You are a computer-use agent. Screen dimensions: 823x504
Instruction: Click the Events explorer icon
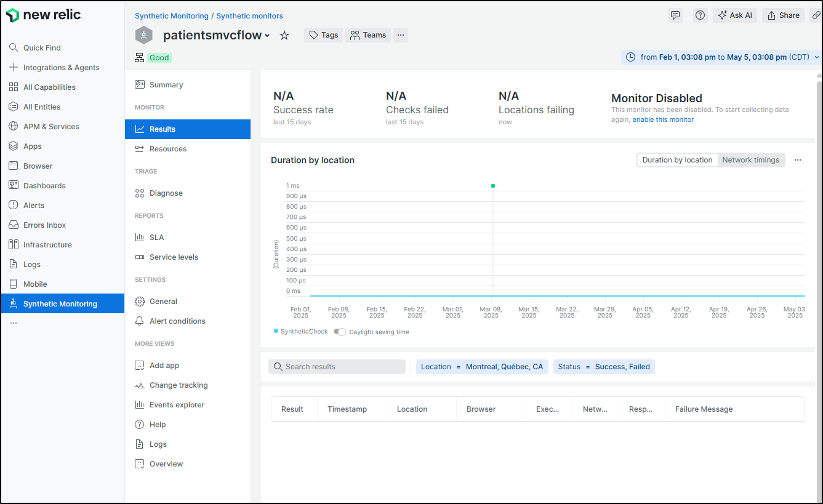[140, 404]
